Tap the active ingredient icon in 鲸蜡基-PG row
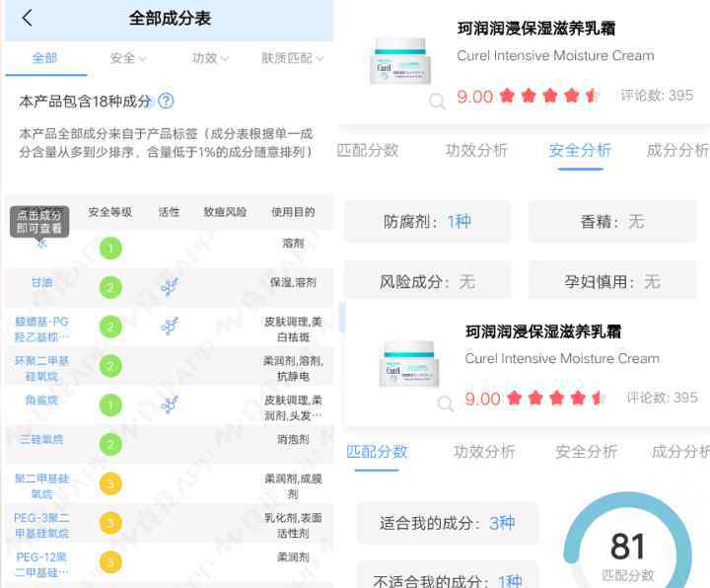This screenshot has width=710, height=588. pos(170,327)
